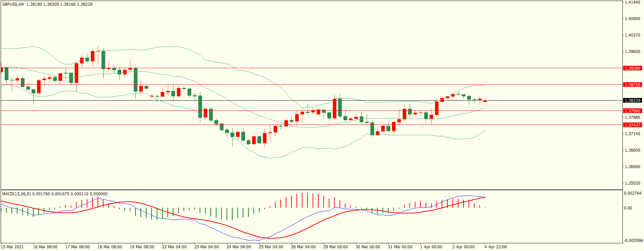Select the 26 Mar 04:00 time label

303,247
